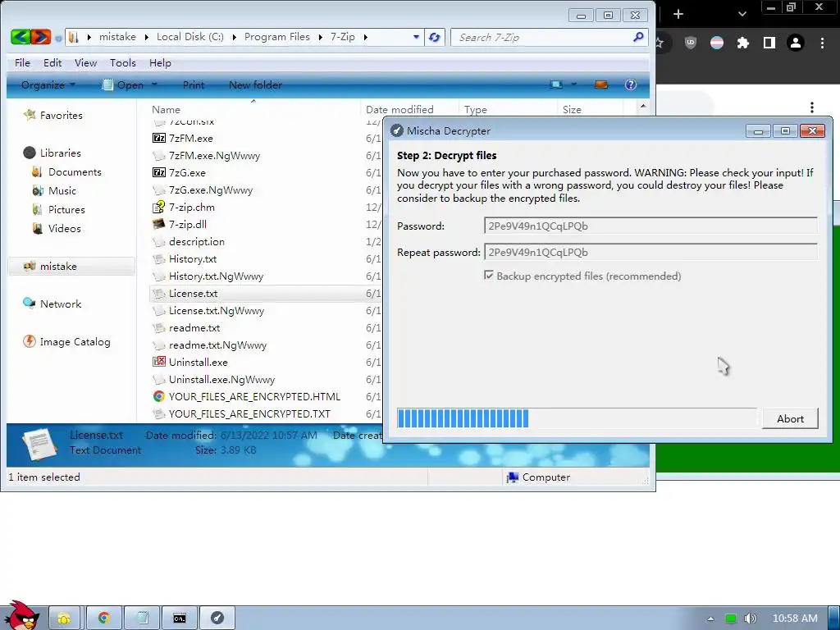
Task: Click the Print toolbar button
Action: tap(194, 84)
